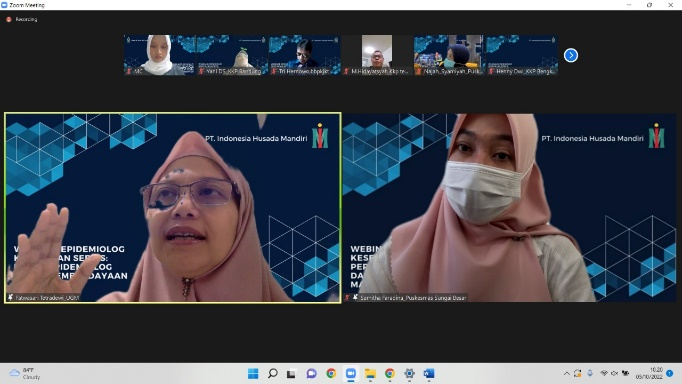The height and width of the screenshot is (384, 682).
Task: Click the Zoom icon in the taskbar
Action: click(351, 373)
